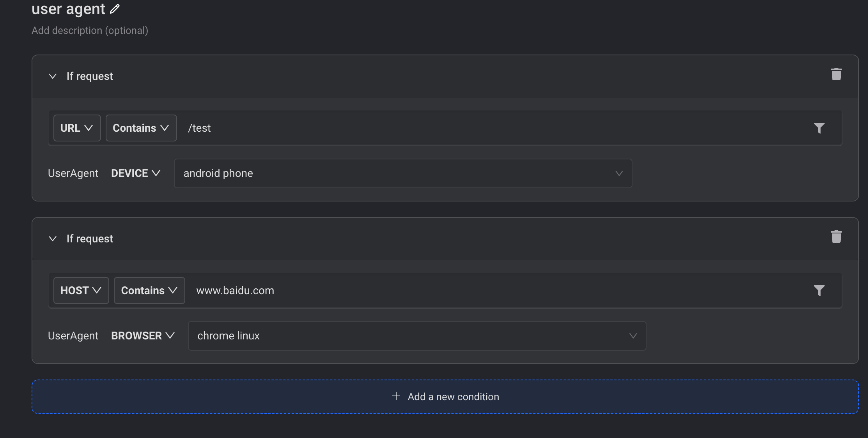
Task: Open the URL source dropdown
Action: (77, 128)
